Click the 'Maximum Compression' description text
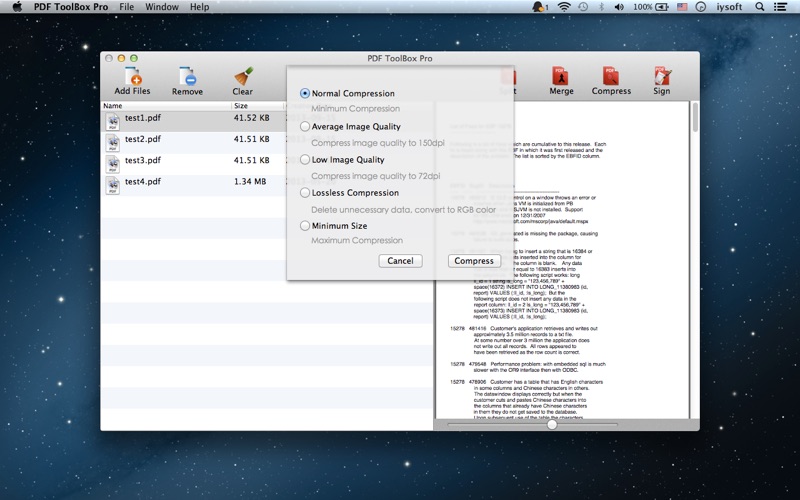 pos(357,240)
